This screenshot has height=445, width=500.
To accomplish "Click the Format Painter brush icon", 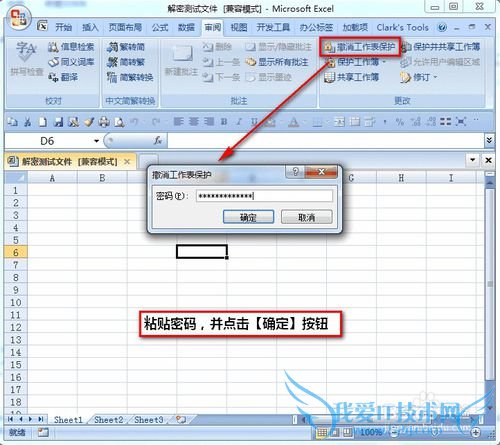I will [89, 122].
